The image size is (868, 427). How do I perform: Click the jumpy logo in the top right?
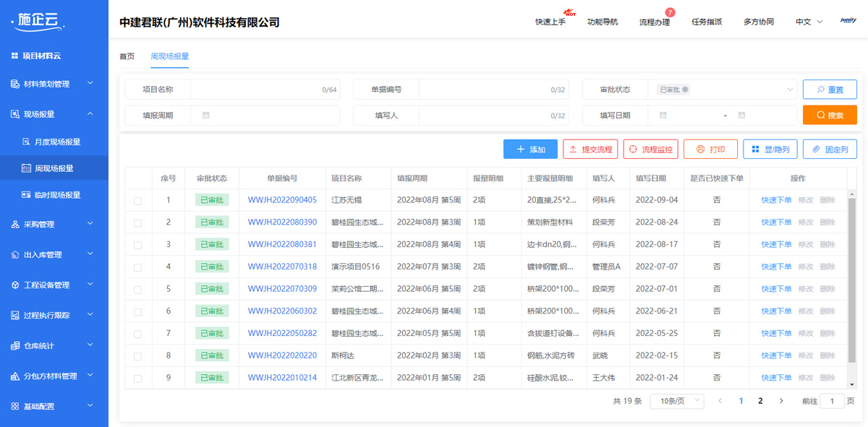[x=848, y=21]
